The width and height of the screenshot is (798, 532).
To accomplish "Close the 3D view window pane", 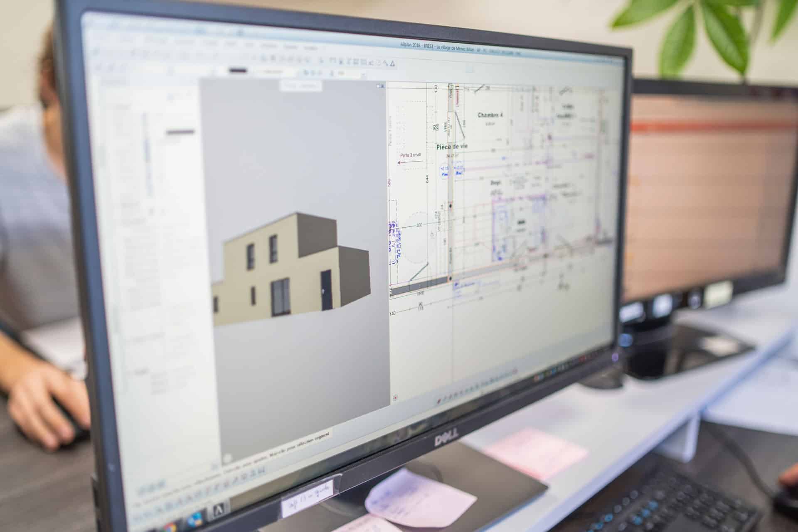I will tap(382, 86).
